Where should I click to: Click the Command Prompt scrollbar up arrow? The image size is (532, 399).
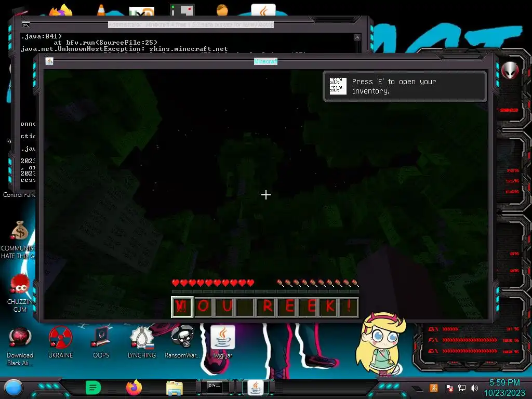(357, 37)
